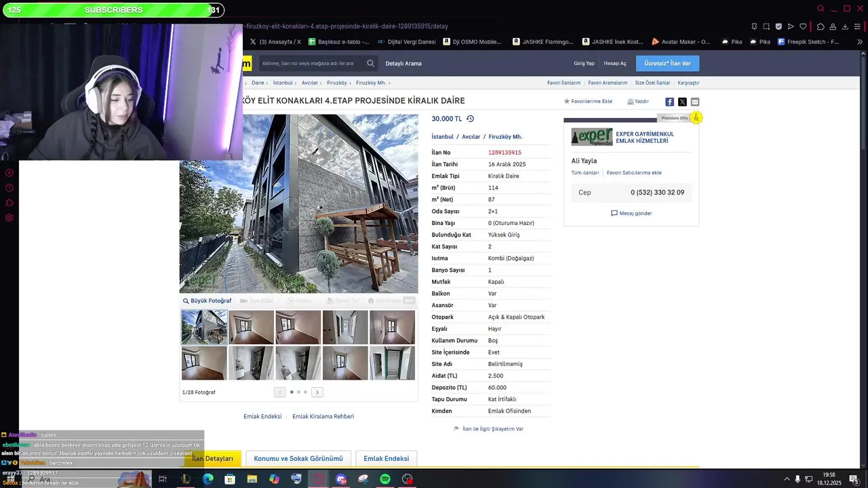
Task: Open Tüm İlanları of the seller
Action: [585, 173]
